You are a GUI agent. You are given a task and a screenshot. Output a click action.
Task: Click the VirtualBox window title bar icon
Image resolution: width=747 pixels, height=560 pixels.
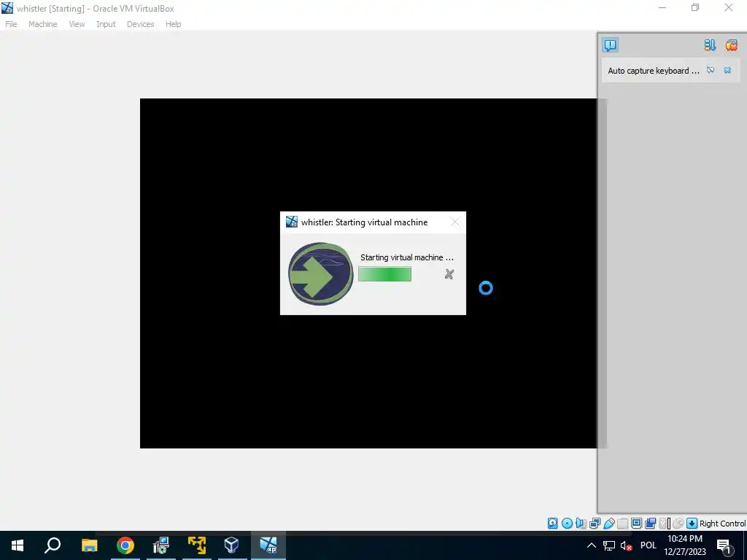(7, 8)
